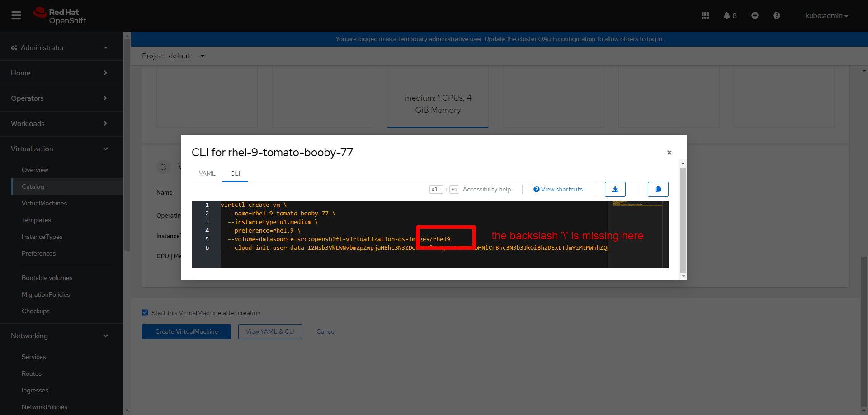Expand the Home navigation section
This screenshot has height=415, width=868.
[61, 73]
